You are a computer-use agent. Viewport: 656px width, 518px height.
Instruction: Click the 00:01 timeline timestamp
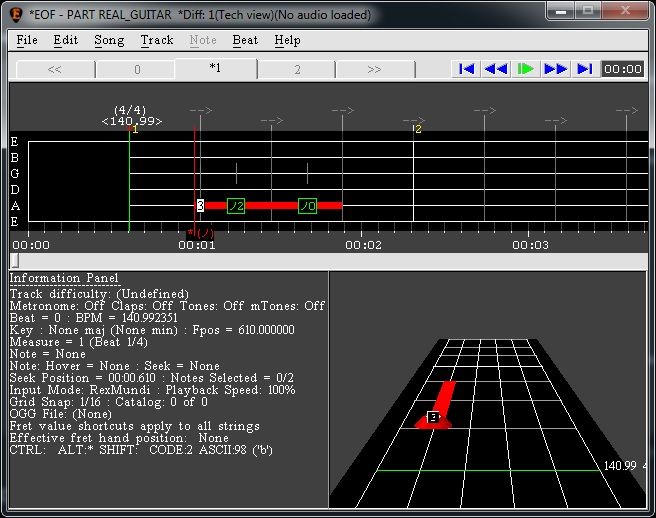(197, 245)
